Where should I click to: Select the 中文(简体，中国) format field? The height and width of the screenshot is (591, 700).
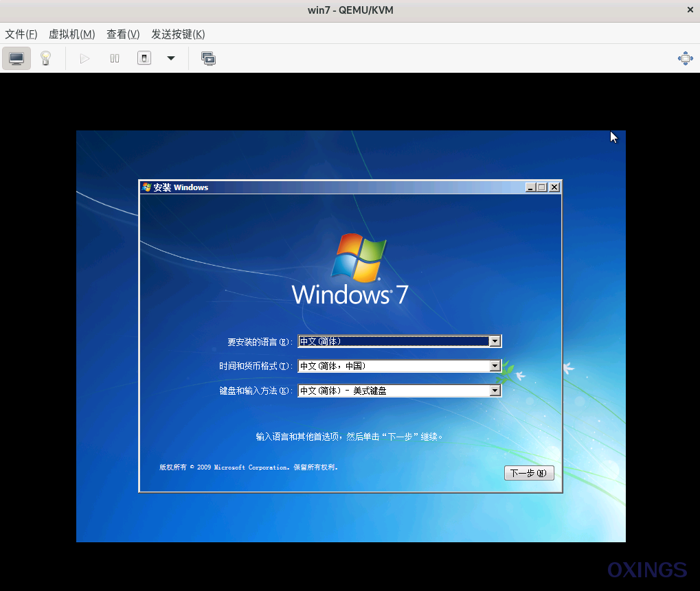pos(400,366)
